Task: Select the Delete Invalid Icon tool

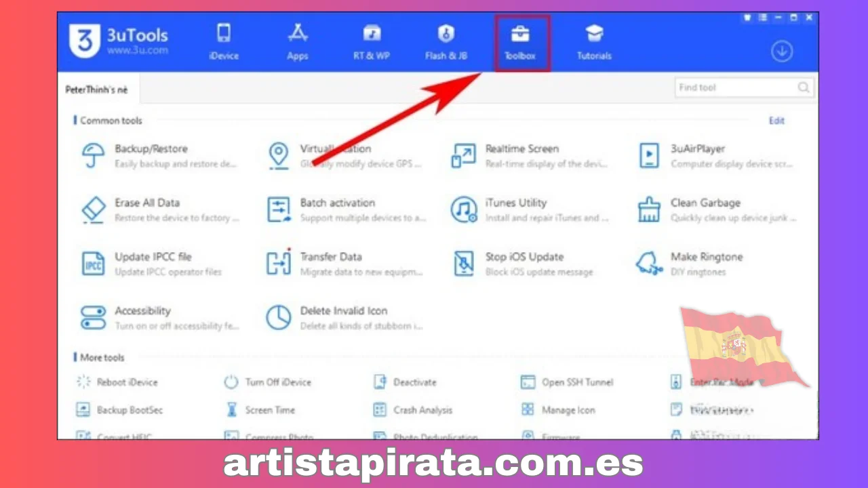Action: tap(344, 318)
